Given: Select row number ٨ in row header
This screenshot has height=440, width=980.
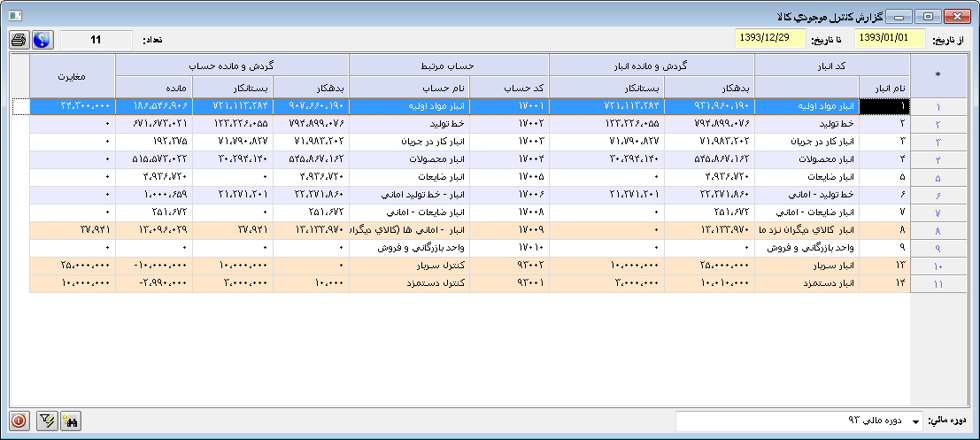Looking at the screenshot, I should point(938,231).
